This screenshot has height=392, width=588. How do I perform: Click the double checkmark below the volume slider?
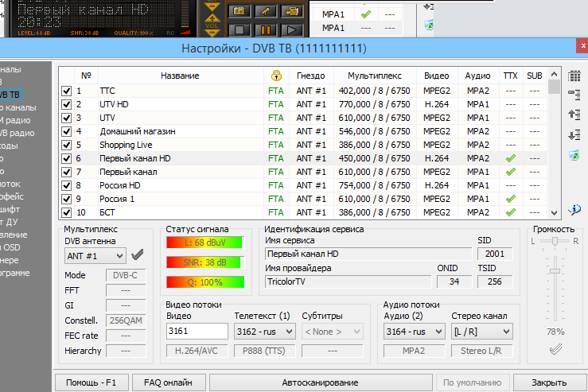click(x=556, y=349)
